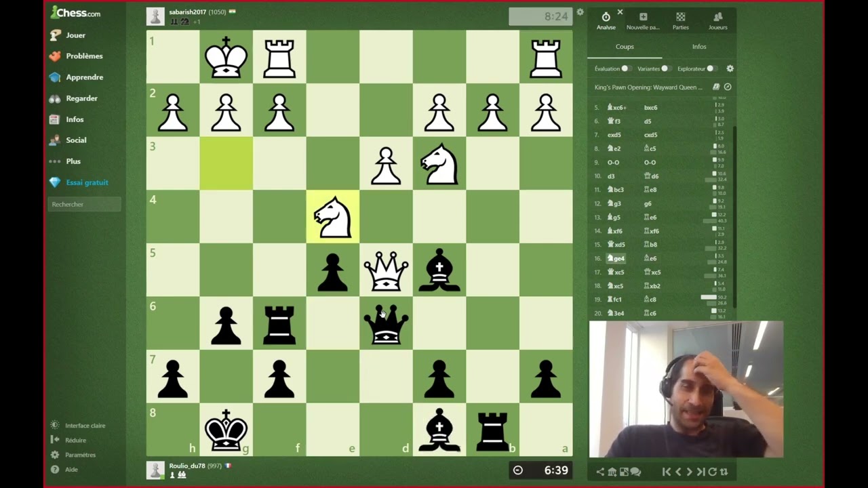868x488 pixels.
Task: Switch to Interface claire
Action: click(x=78, y=426)
